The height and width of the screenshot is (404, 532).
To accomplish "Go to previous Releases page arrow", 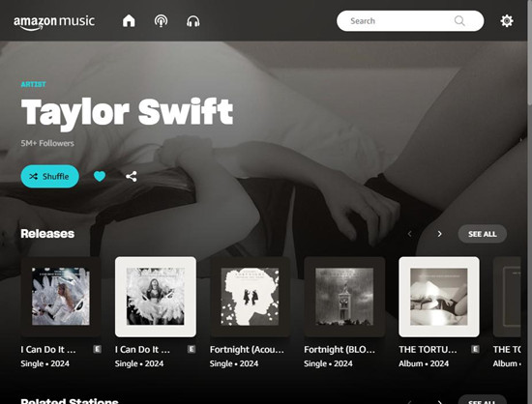I will coord(409,234).
